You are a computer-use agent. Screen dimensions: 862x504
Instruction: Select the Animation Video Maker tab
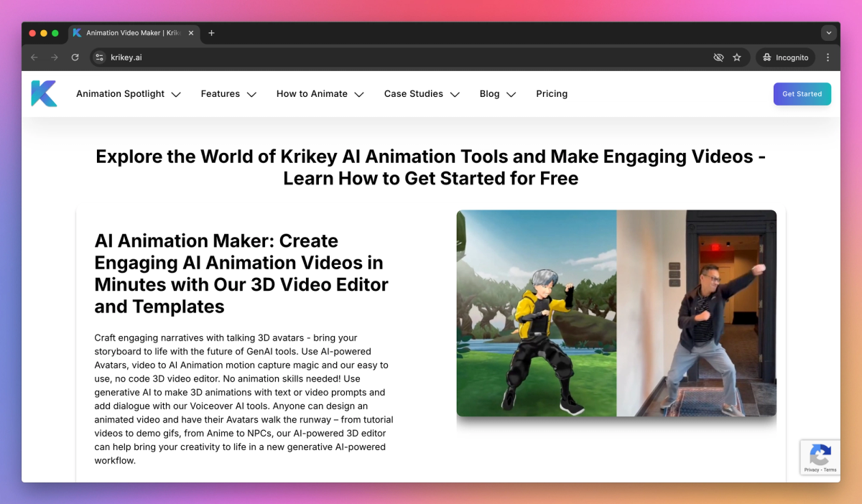coord(135,33)
